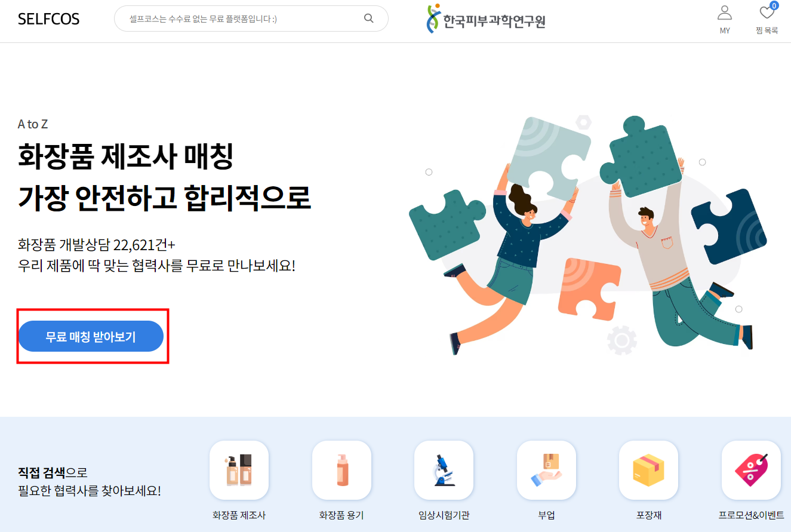791x532 pixels.
Task: Click the 포장재 text label
Action: pos(648,515)
